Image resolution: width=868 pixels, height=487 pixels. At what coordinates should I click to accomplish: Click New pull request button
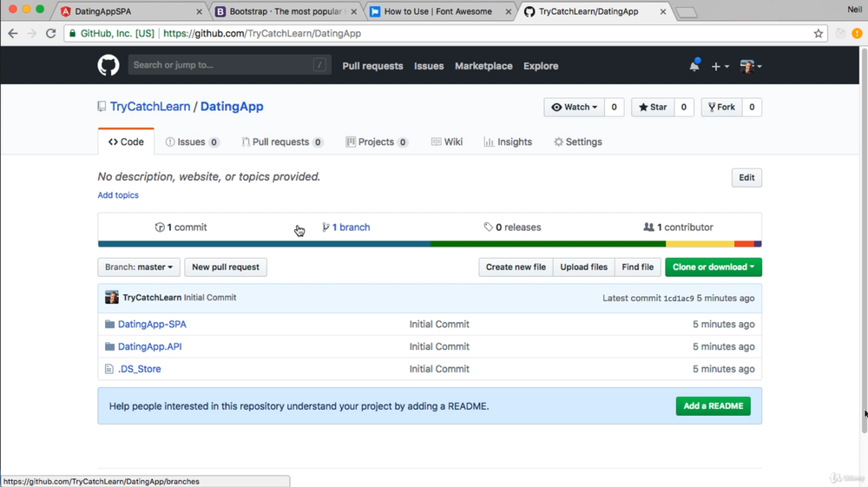(226, 267)
